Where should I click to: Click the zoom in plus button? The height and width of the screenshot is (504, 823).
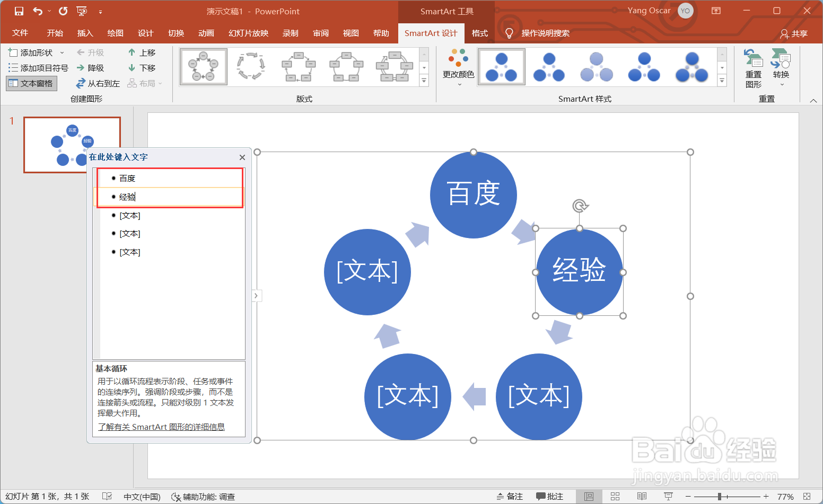tap(766, 497)
